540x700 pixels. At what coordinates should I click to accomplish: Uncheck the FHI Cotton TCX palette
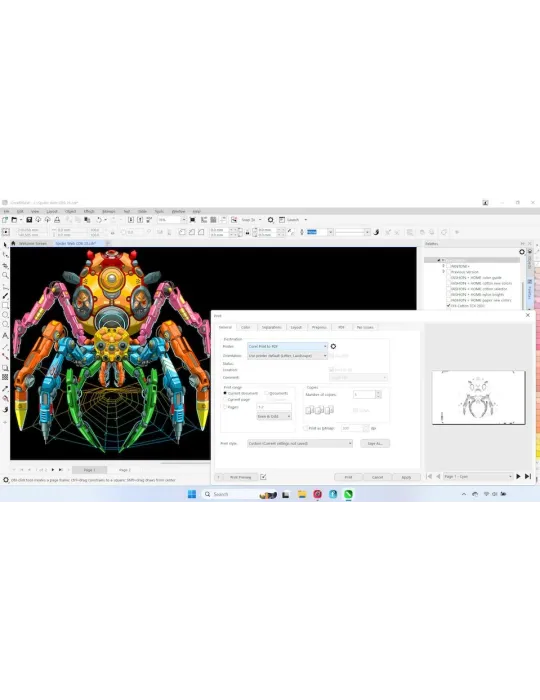(x=449, y=306)
